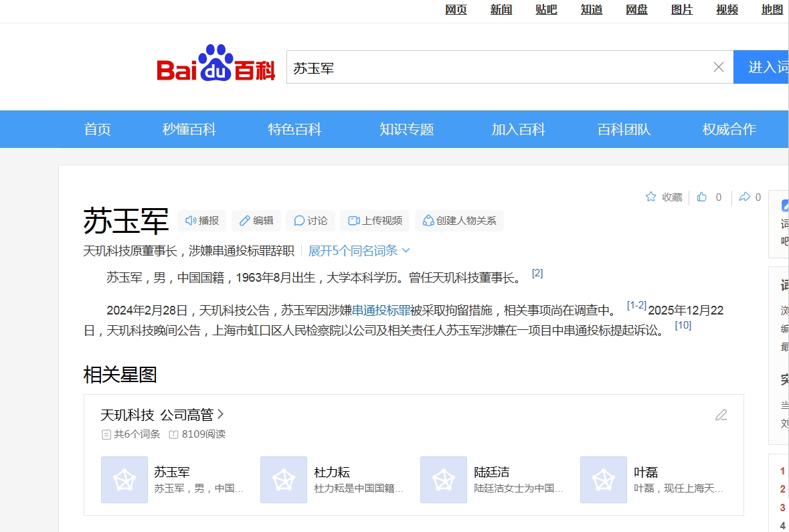
Task: Click the 收藏 star icon
Action: pyautogui.click(x=650, y=197)
